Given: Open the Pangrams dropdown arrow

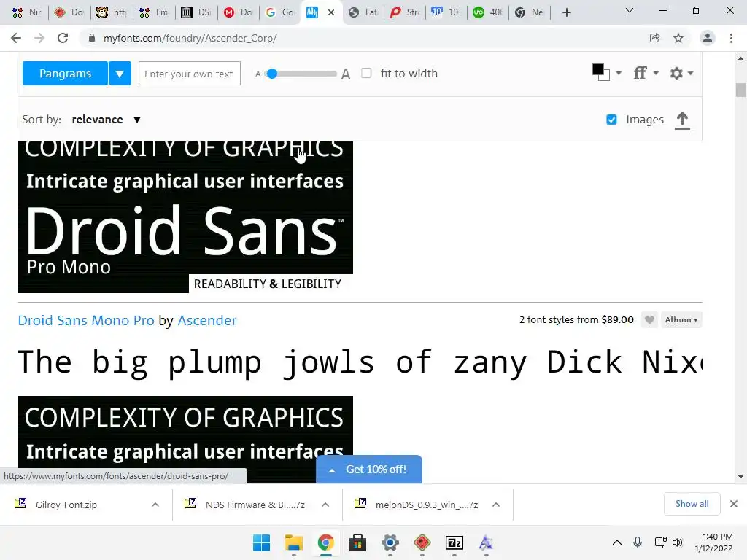Looking at the screenshot, I should [120, 74].
